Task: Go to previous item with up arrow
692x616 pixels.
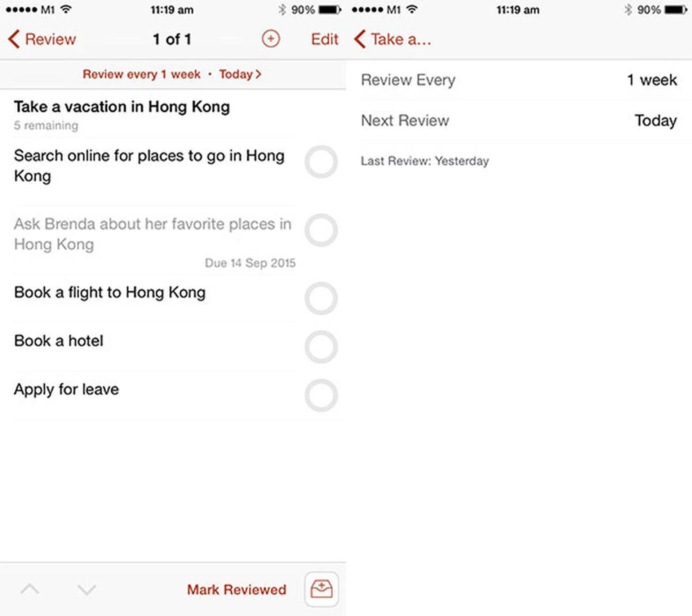Action: point(30,589)
